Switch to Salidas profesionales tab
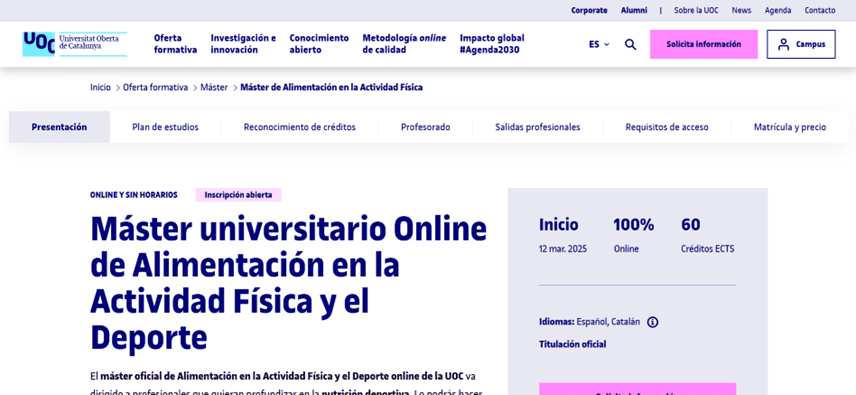The width and height of the screenshot is (856, 395). 538,127
